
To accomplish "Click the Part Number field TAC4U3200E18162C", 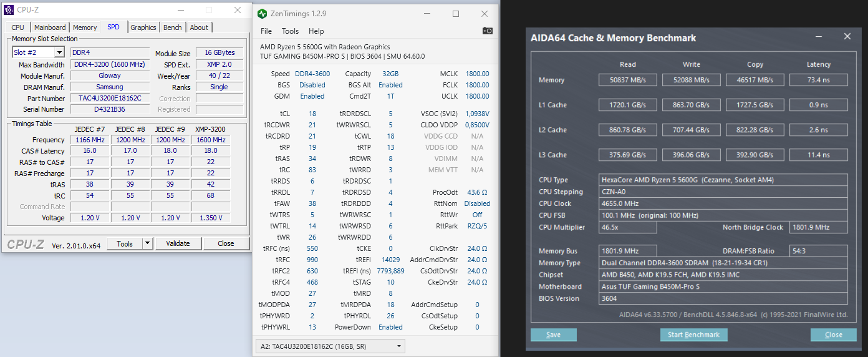I will click(x=110, y=99).
